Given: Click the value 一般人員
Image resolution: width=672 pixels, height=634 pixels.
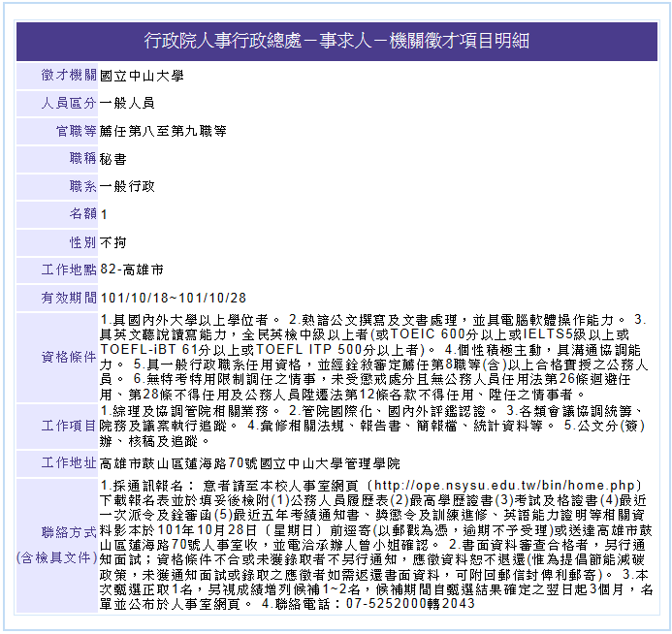Looking at the screenshot, I should (x=127, y=103).
